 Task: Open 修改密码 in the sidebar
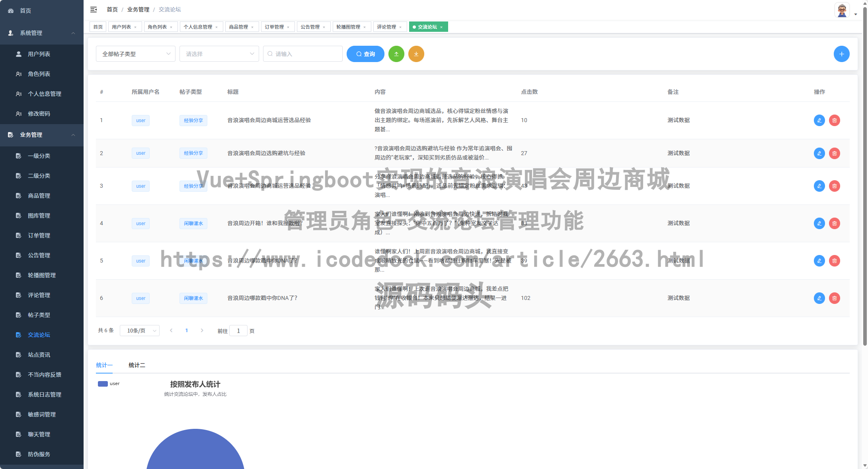click(42, 114)
